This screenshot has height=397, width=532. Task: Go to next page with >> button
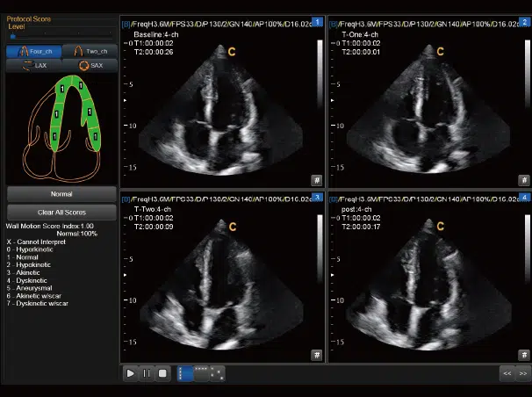coord(523,373)
